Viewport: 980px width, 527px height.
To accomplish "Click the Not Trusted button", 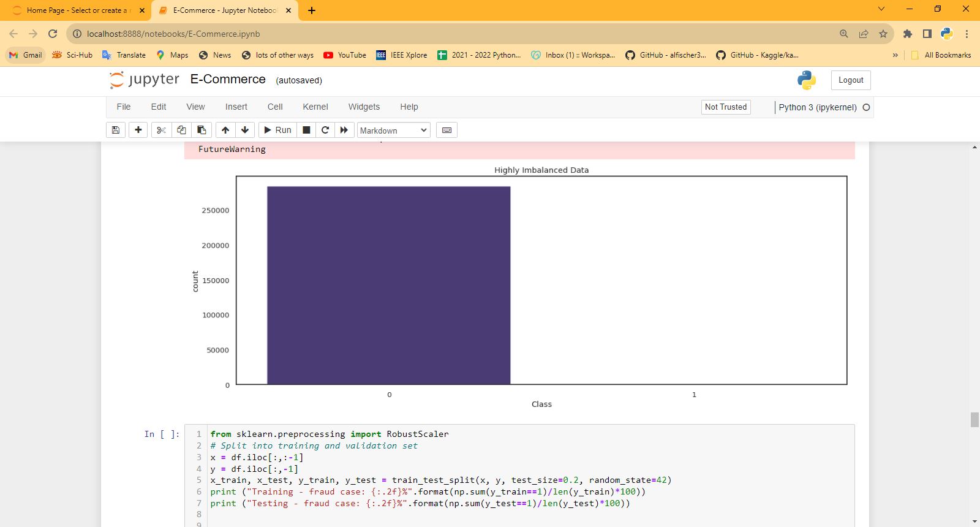I will point(726,107).
